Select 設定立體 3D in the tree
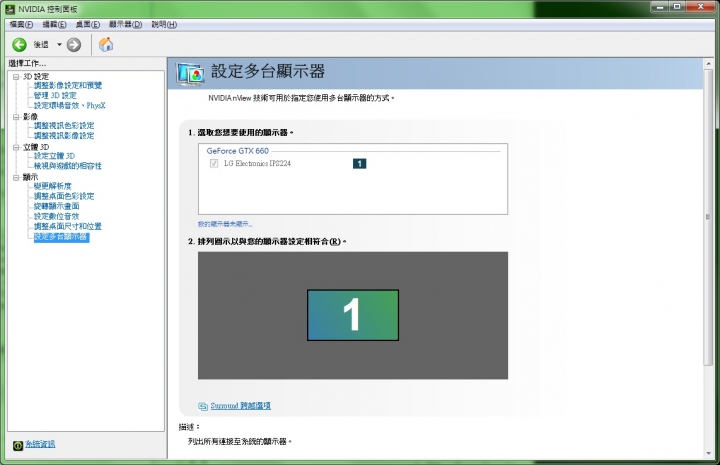 pyautogui.click(x=54, y=156)
